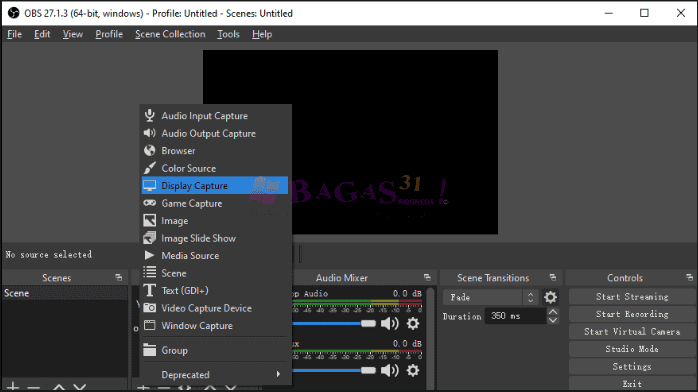The width and height of the screenshot is (698, 392).
Task: Mute Desktop Audio speaker icon
Action: (x=390, y=323)
